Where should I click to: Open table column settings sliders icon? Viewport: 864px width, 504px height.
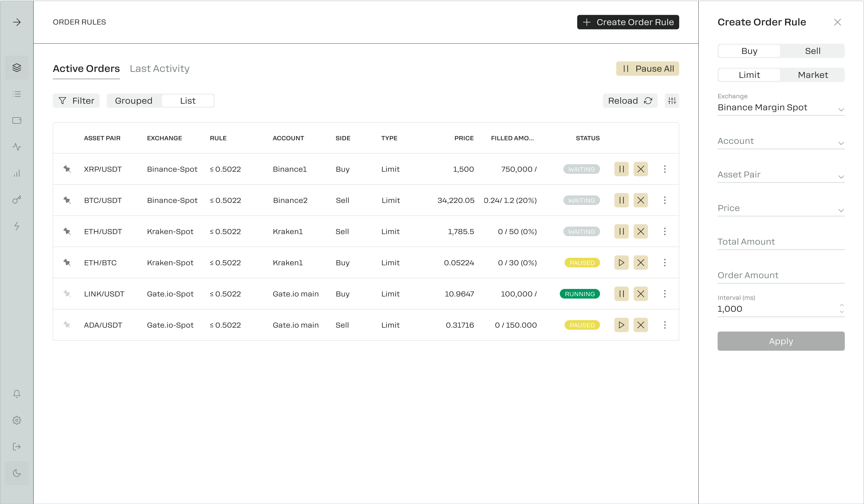tap(672, 101)
